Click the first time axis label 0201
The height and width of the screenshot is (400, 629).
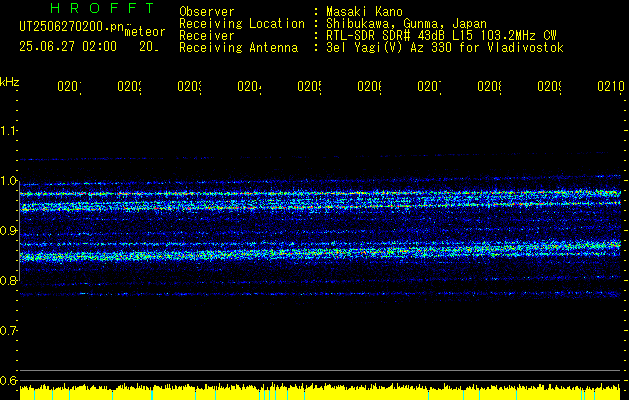click(69, 86)
